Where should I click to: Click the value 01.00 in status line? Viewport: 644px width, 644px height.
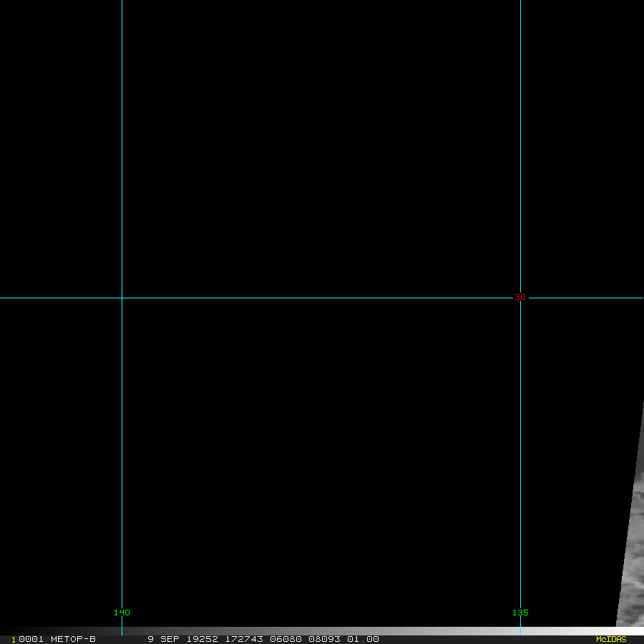click(x=363, y=639)
